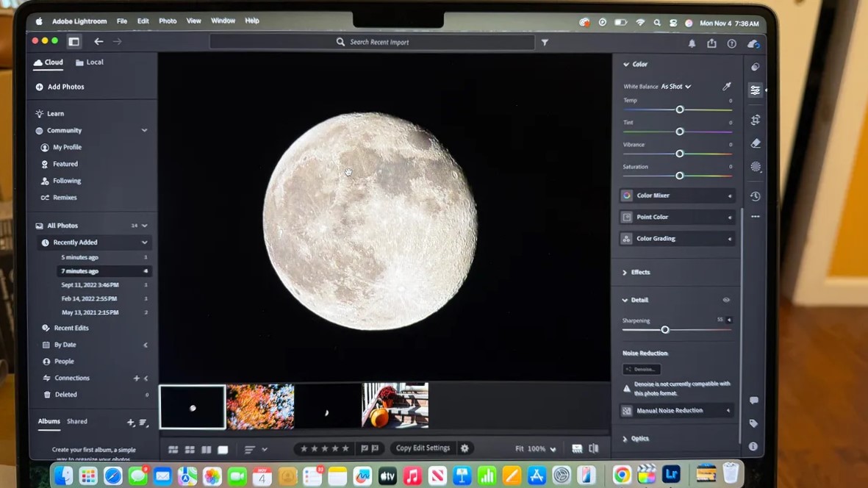
Task: Open the Photo menu
Action: pos(168,21)
